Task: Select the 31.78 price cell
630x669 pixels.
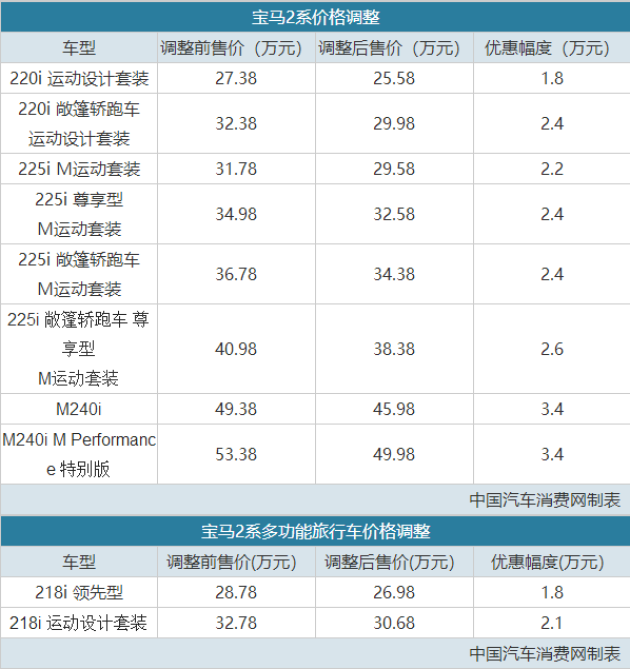Action: (x=236, y=169)
